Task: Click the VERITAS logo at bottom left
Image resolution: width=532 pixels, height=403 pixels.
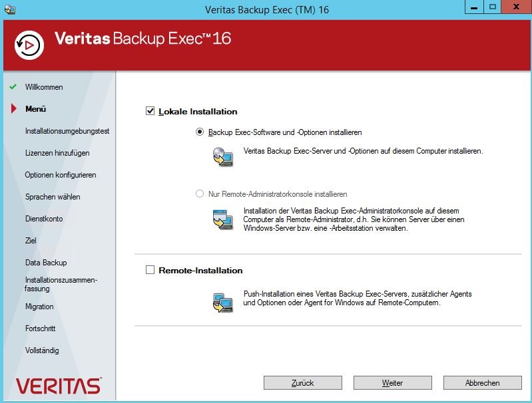Action: point(59,386)
